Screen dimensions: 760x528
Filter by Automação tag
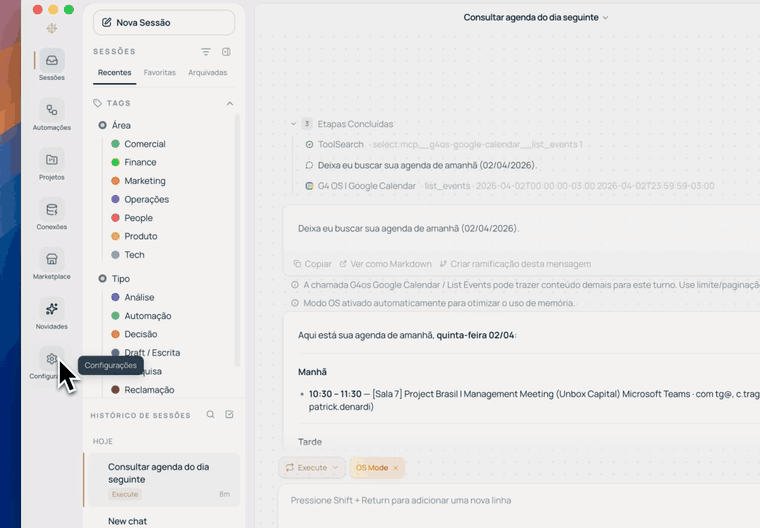click(x=142, y=316)
